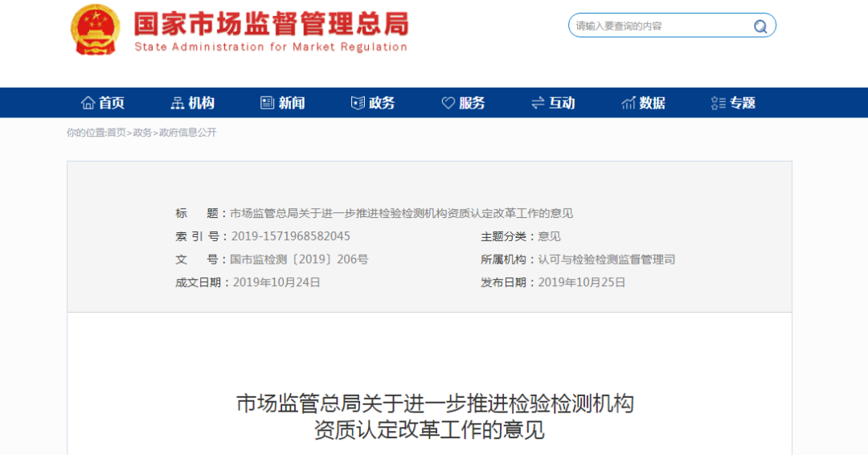Click the chart icon beside 数据
868x455 pixels.
[x=628, y=102]
